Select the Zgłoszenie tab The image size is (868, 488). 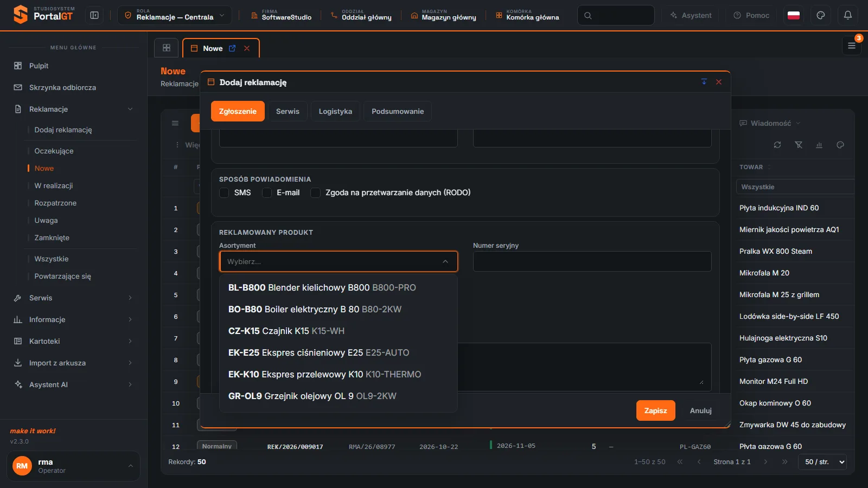point(238,111)
